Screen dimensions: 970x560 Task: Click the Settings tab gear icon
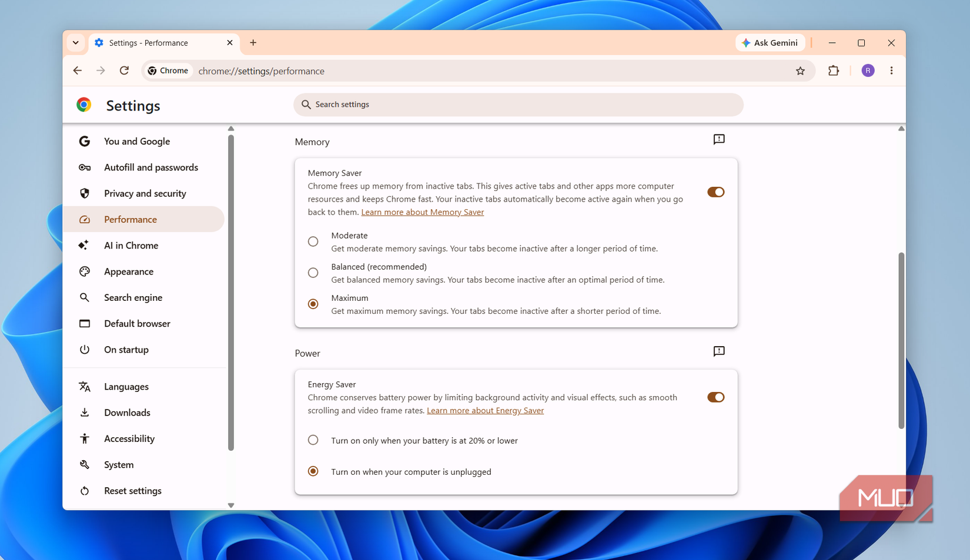click(99, 43)
